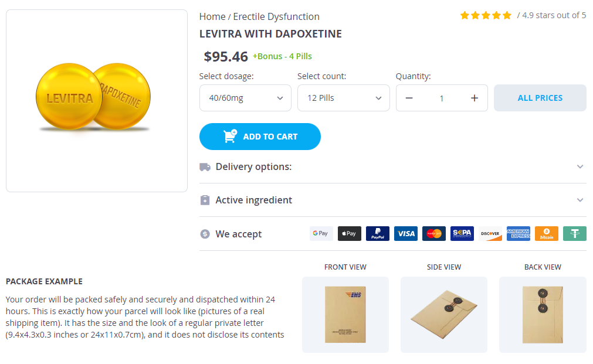Open the dosage dropdown showing 40/60mg
The width and height of the screenshot is (593, 364).
(x=245, y=98)
